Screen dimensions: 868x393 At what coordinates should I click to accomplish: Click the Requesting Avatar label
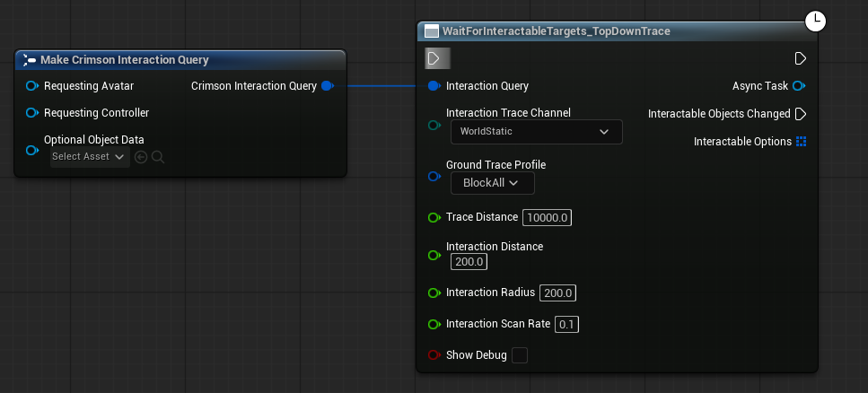89,86
